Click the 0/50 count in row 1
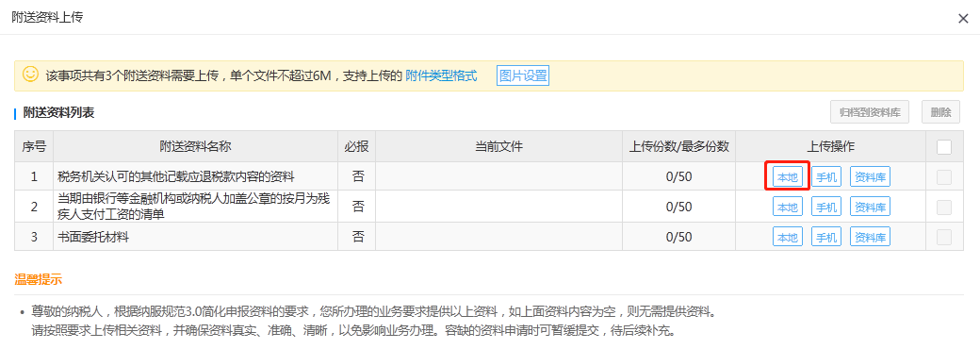 (x=678, y=177)
